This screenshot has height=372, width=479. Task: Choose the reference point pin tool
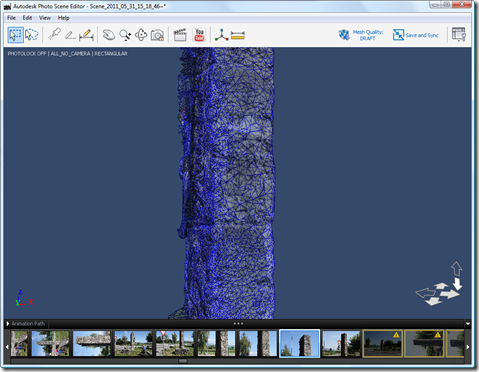[54, 35]
